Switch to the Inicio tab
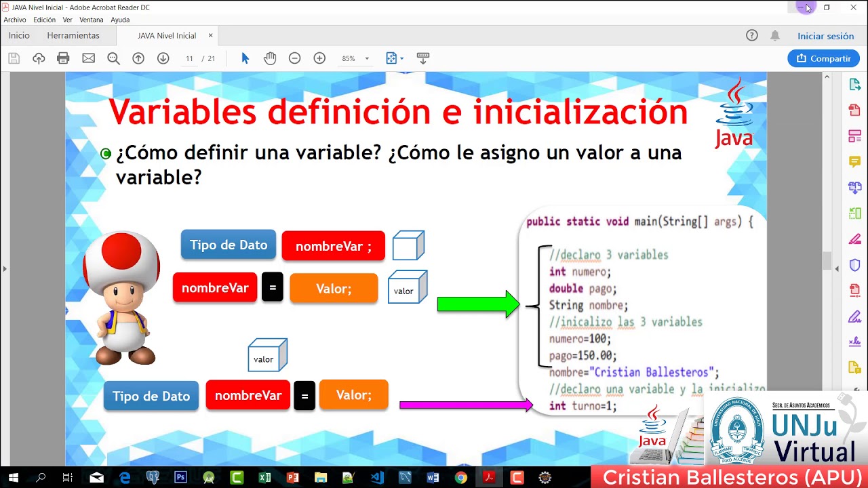868x488 pixels. [19, 35]
